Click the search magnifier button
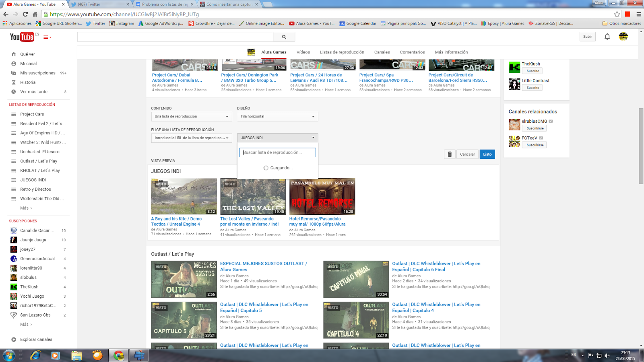This screenshot has height=362, width=644. pyautogui.click(x=284, y=37)
